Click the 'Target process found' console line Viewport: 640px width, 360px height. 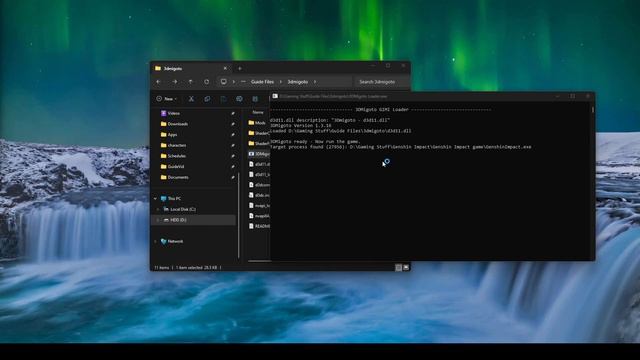click(400, 147)
